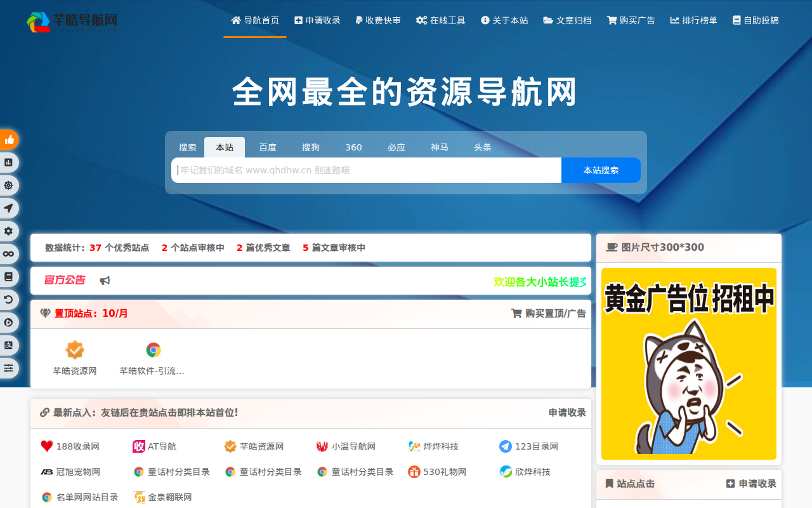
Task: Open the settings gear icon in the sidebar
Action: [x=9, y=231]
